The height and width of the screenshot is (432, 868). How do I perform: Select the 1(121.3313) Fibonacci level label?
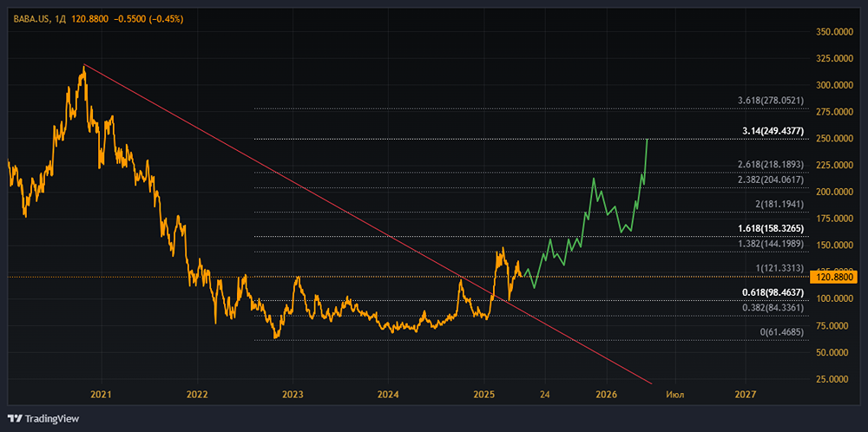pos(779,268)
